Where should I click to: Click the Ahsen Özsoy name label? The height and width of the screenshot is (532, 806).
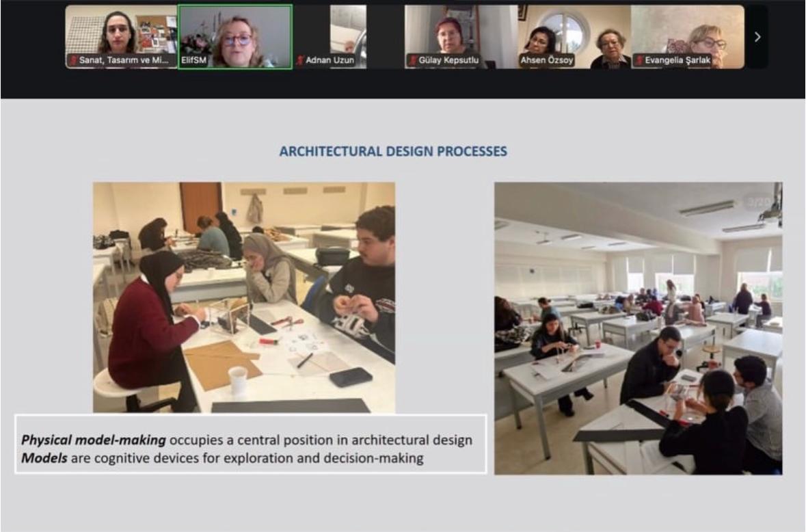coord(546,60)
